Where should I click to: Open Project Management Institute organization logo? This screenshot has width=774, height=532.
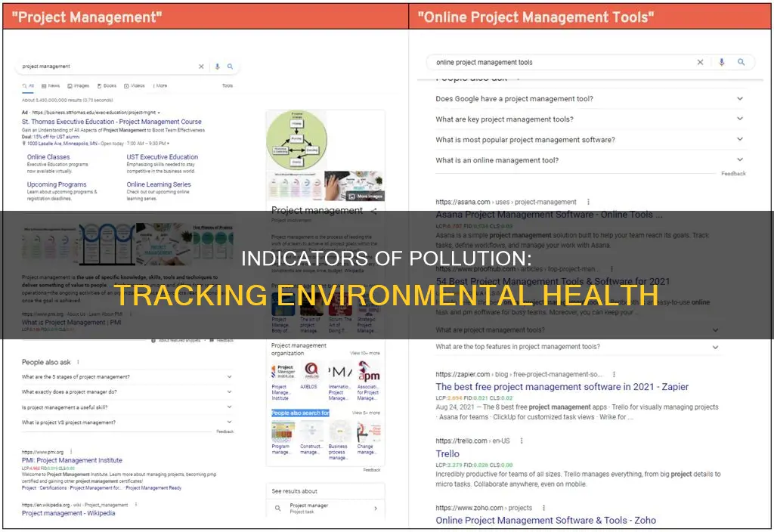(x=283, y=371)
